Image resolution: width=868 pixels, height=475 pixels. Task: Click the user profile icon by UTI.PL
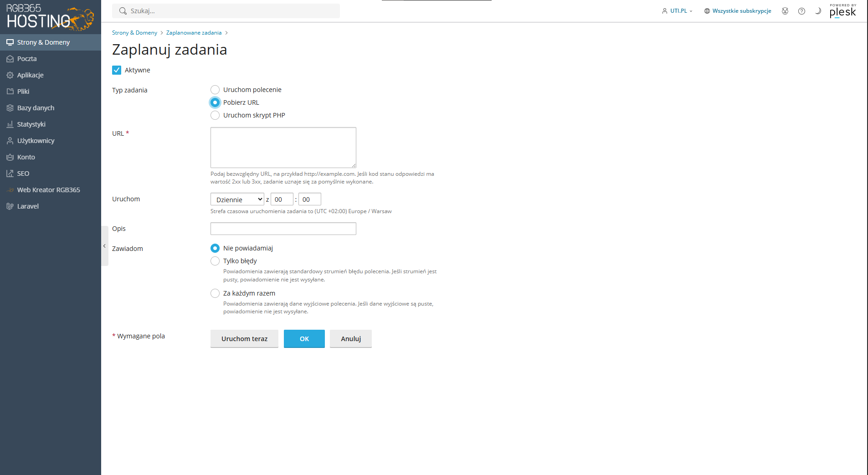665,11
